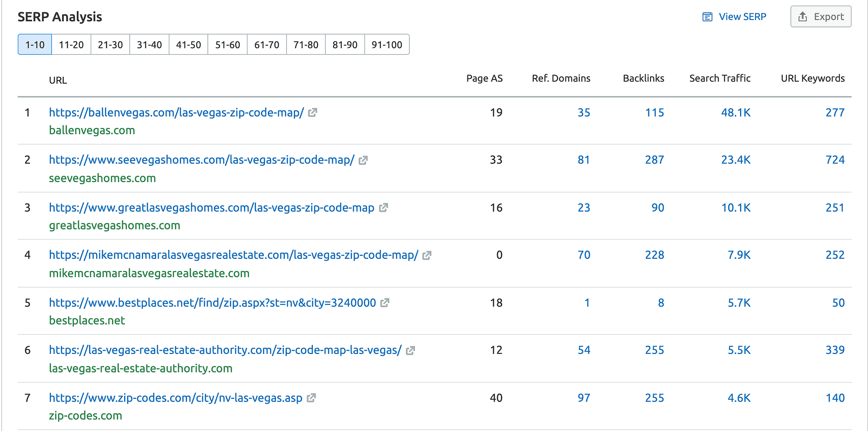
Task: Open external link icon for seevegashomes.com URL
Action: [363, 160]
